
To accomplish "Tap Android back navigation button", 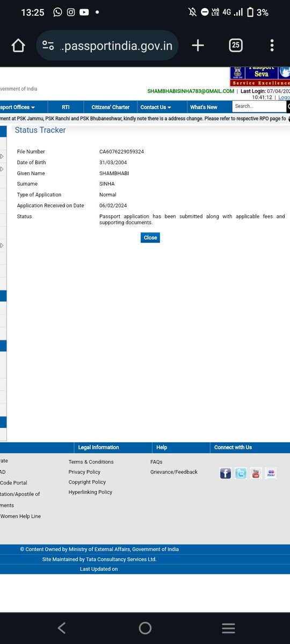I will pos(62,628).
